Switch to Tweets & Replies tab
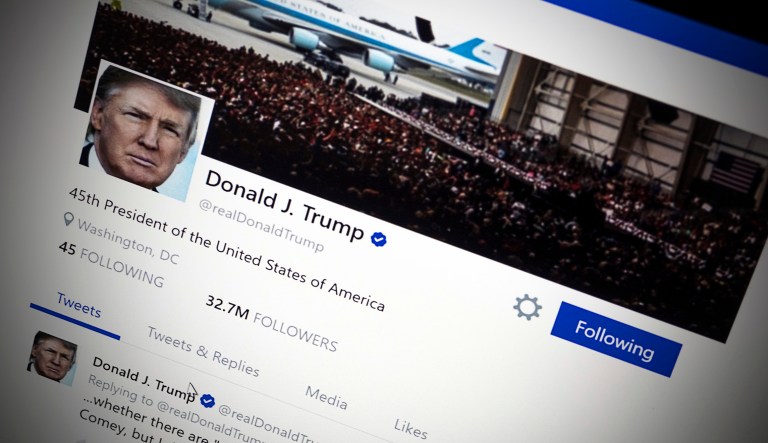Image resolution: width=768 pixels, height=443 pixels. pyautogui.click(x=203, y=351)
